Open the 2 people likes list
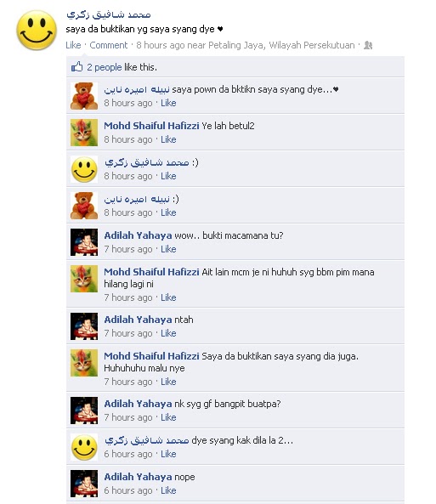 point(105,67)
